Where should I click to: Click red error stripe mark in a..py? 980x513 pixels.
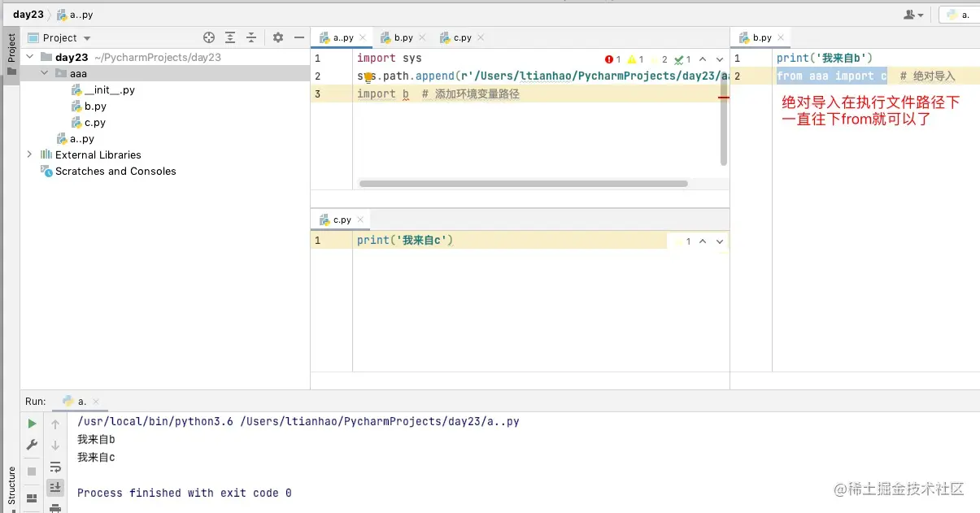[x=724, y=97]
